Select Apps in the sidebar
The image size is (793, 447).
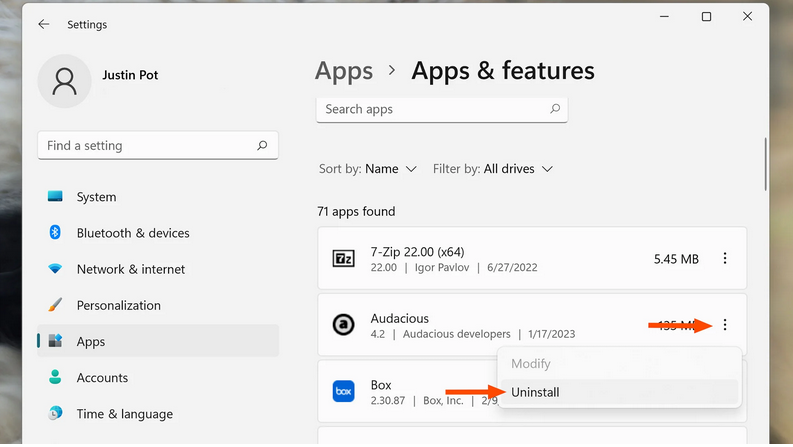click(x=158, y=341)
